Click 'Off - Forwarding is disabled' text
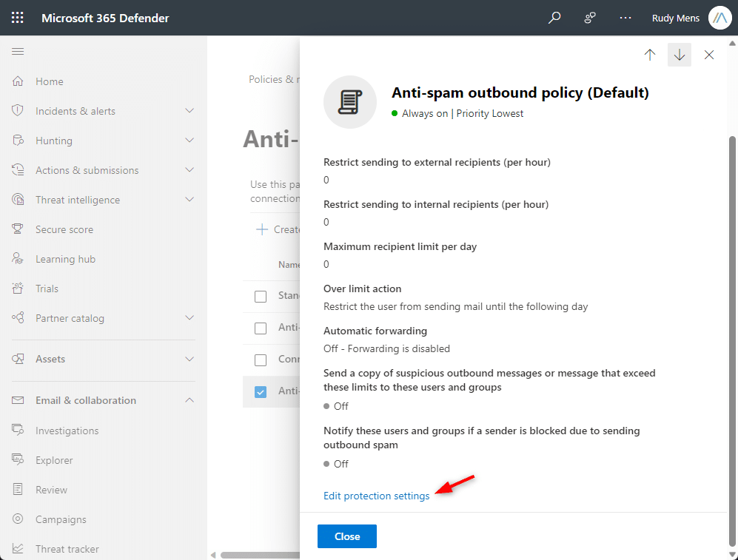This screenshot has width=738, height=560. coord(386,348)
